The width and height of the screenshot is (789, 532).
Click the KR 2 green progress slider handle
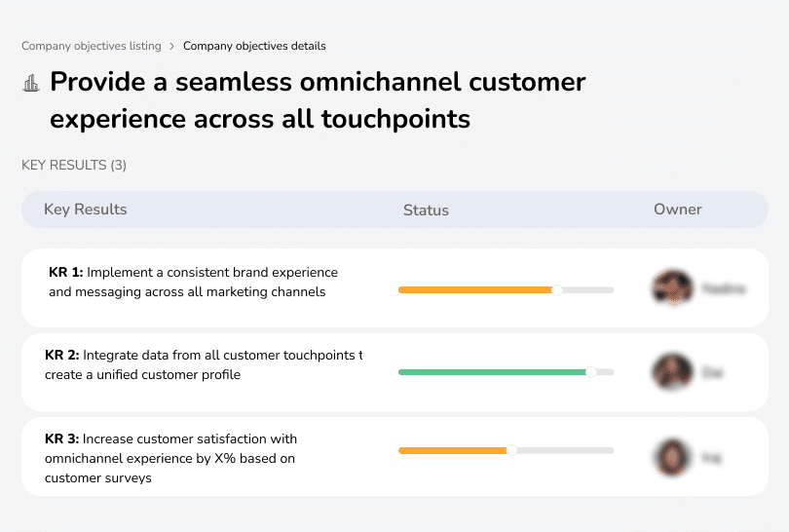coord(590,372)
